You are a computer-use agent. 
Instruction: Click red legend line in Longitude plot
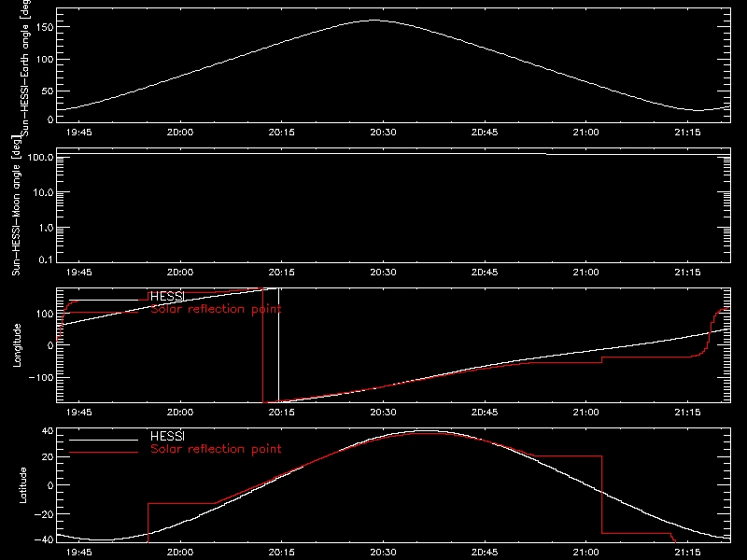(x=104, y=313)
